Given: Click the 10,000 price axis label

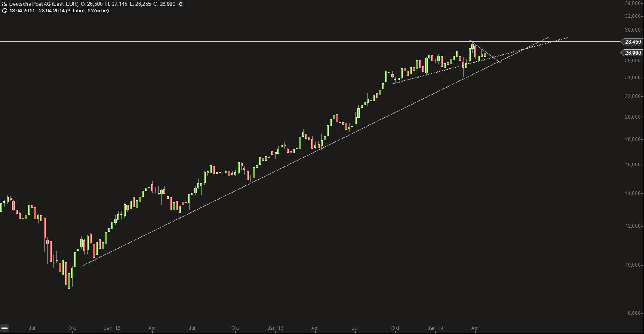Looking at the screenshot, I should (633, 265).
